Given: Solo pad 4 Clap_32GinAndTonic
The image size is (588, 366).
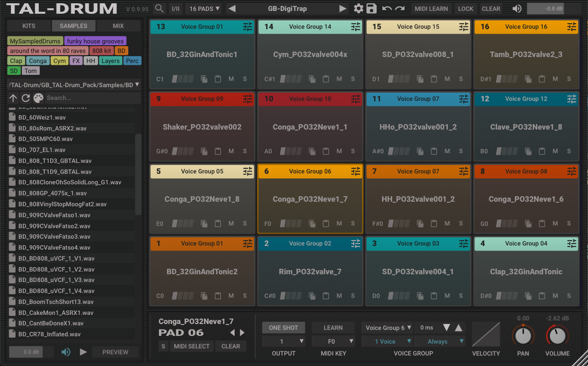Looking at the screenshot, I should click(569, 296).
